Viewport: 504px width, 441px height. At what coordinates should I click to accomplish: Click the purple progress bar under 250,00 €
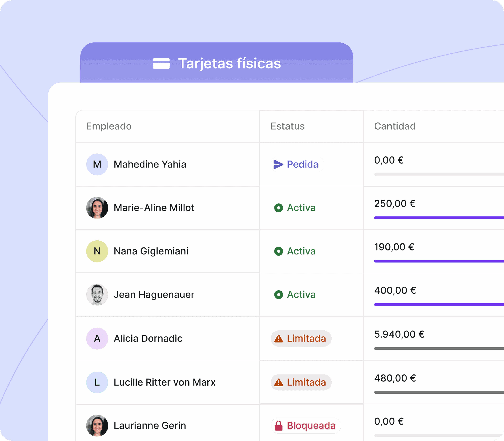[439, 218]
